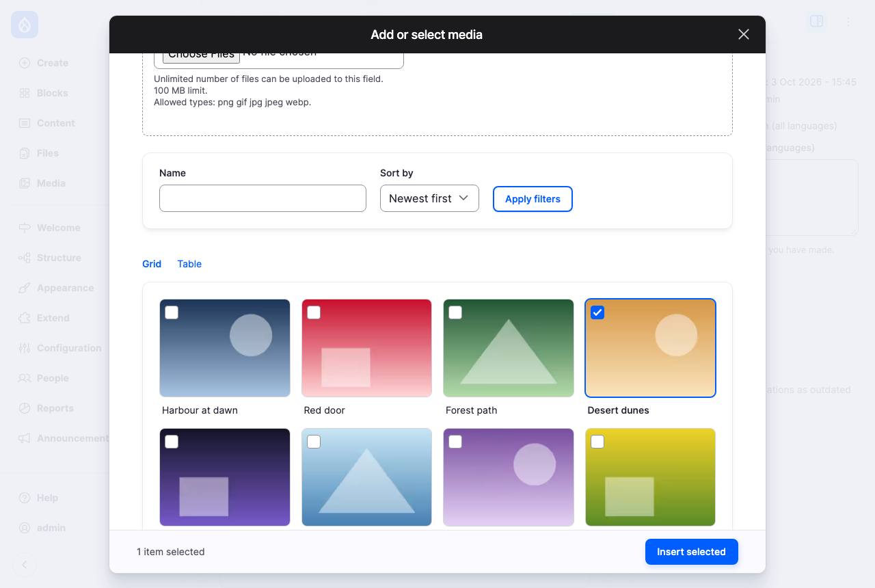
Task: Open the People icon in admin sidebar
Action: point(25,378)
